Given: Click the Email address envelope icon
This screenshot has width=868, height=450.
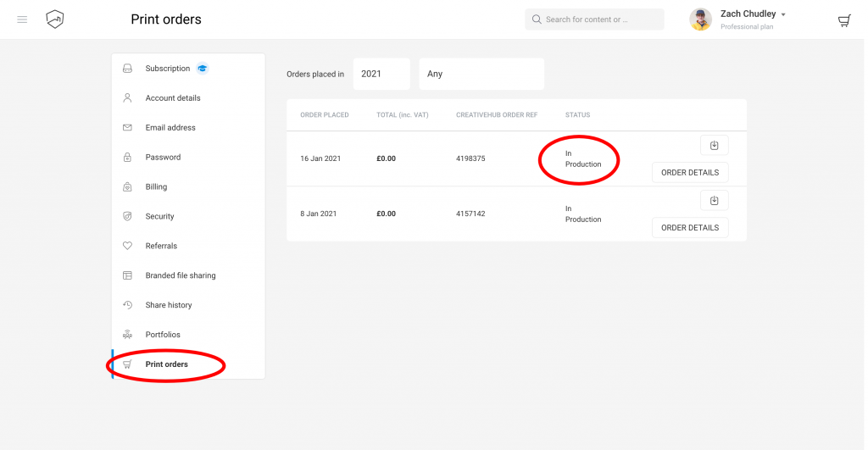Looking at the screenshot, I should [127, 127].
